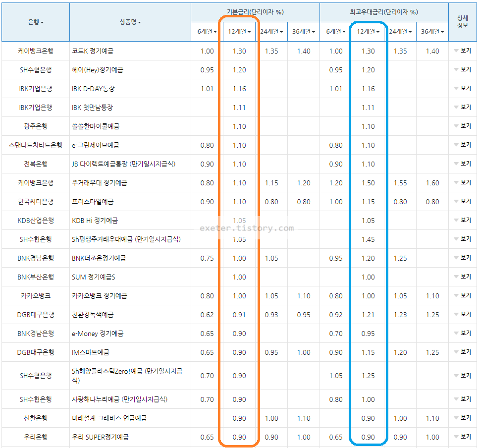
Task: Show 보기 for Sh해양플라스틱Zero!예금
Action: click(463, 376)
